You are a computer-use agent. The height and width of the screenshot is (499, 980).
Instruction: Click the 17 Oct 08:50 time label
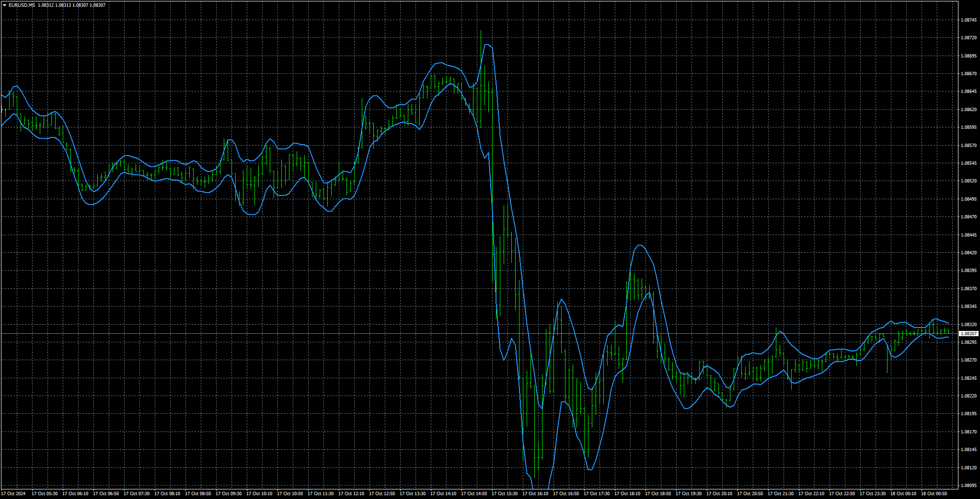pyautogui.click(x=198, y=494)
